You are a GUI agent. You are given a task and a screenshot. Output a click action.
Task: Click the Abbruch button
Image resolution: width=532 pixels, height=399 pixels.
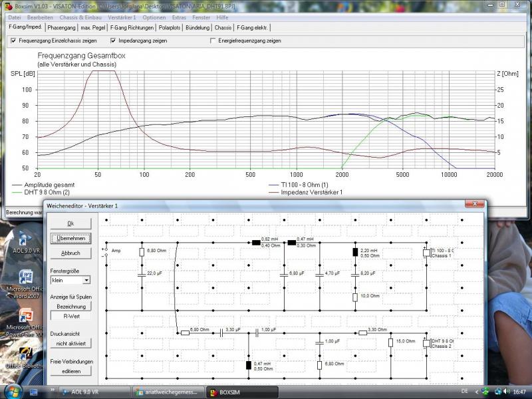[x=70, y=253]
